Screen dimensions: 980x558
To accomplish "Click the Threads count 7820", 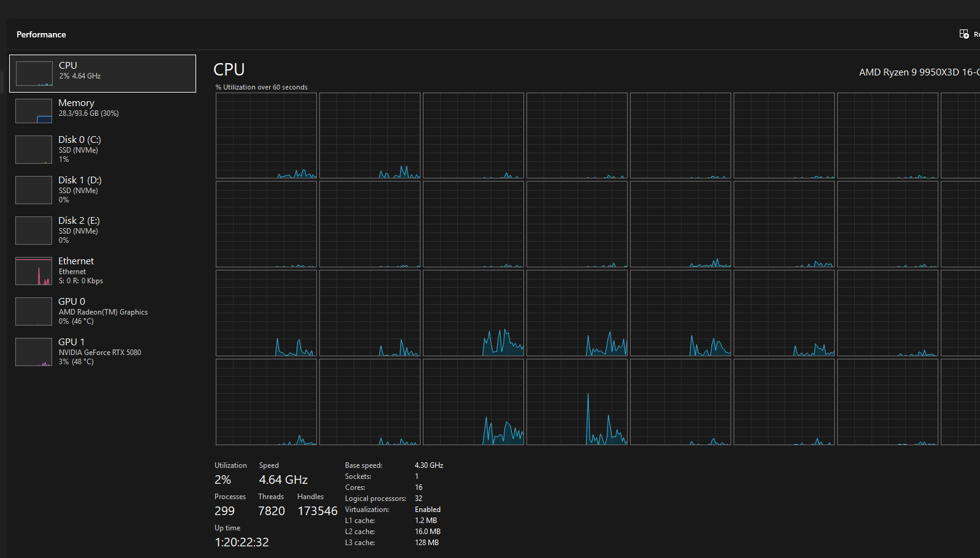I will [272, 511].
